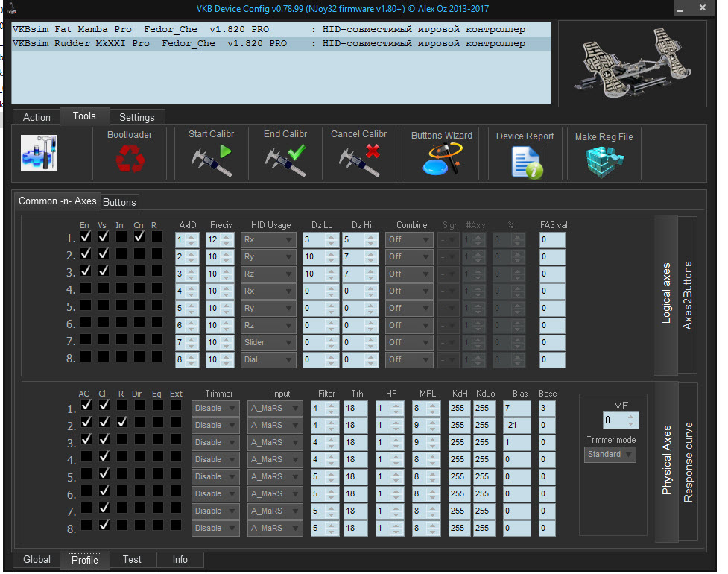The width and height of the screenshot is (728, 574).
Task: Enable En checkbox for logical axis 4
Action: click(86, 288)
